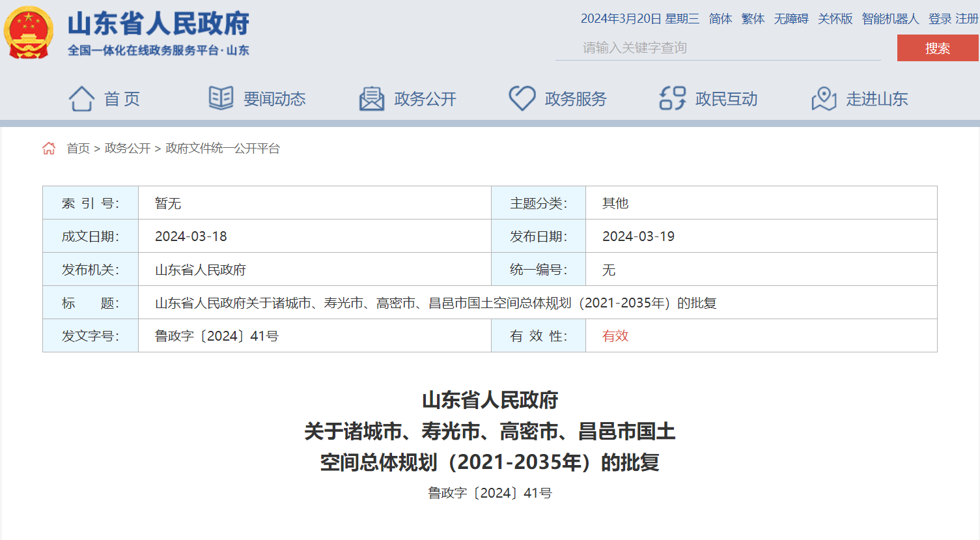Click 山东省人民政府 in the 发布机关 row
The width and height of the screenshot is (980, 540).
point(201,270)
